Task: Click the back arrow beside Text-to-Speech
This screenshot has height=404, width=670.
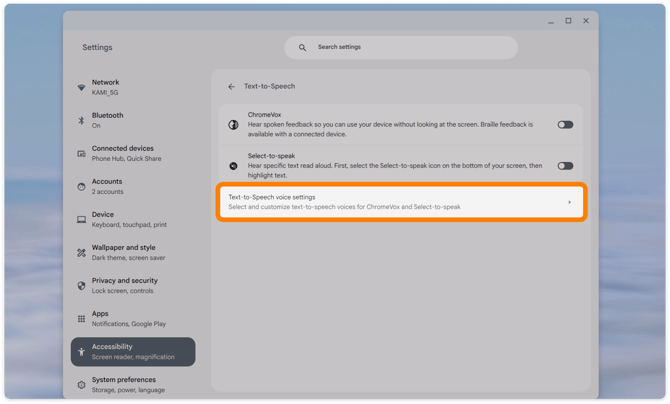Action: [x=231, y=87]
